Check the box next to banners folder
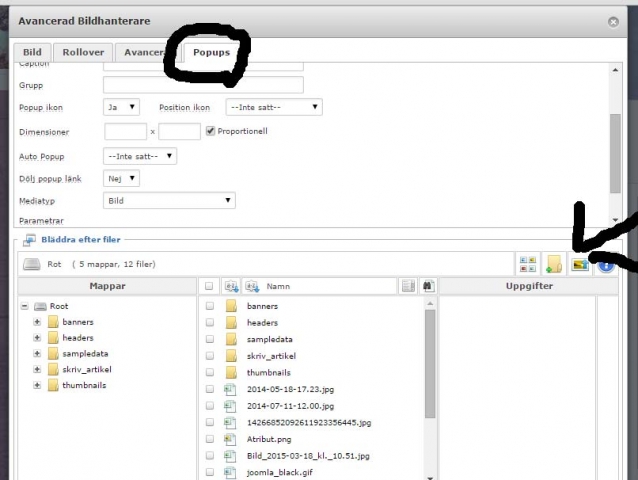The width and height of the screenshot is (638, 480). pos(209,306)
